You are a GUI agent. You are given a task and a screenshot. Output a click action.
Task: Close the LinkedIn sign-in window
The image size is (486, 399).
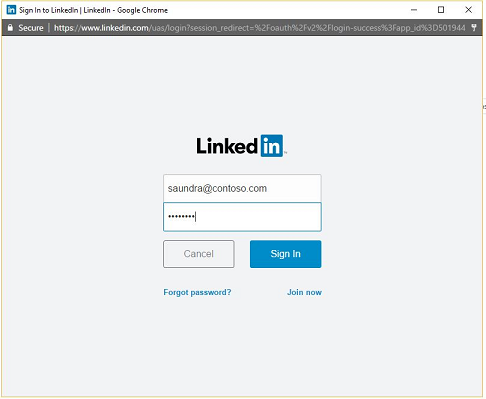coord(468,10)
